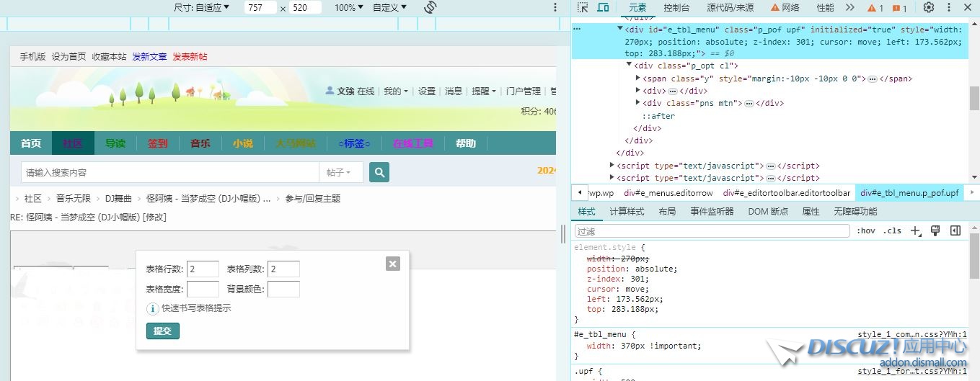Viewport: 980px width, 381px height.
Task: Expand the first script type text/javascript node
Action: click(x=612, y=165)
